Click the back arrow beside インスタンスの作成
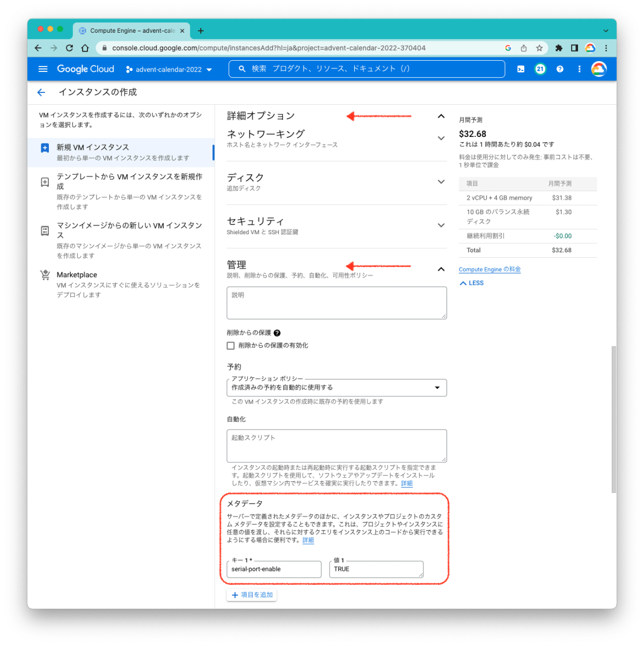This screenshot has height=645, width=644. pyautogui.click(x=41, y=92)
